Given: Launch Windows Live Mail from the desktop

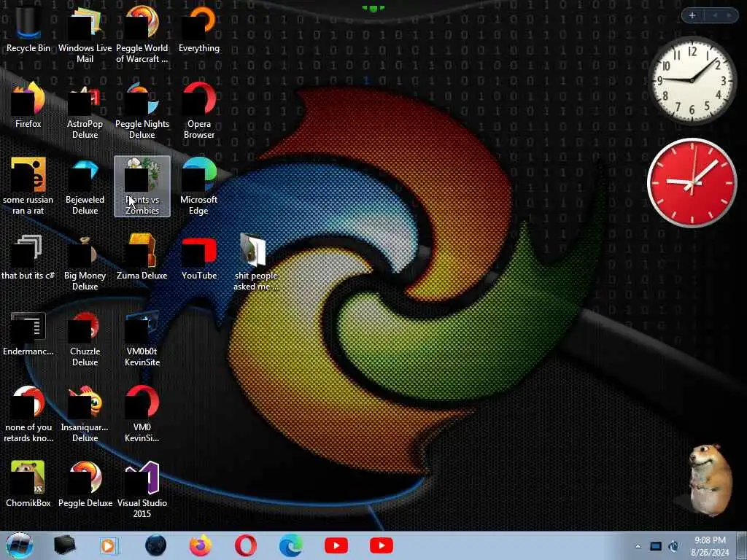Looking at the screenshot, I should (x=85, y=34).
